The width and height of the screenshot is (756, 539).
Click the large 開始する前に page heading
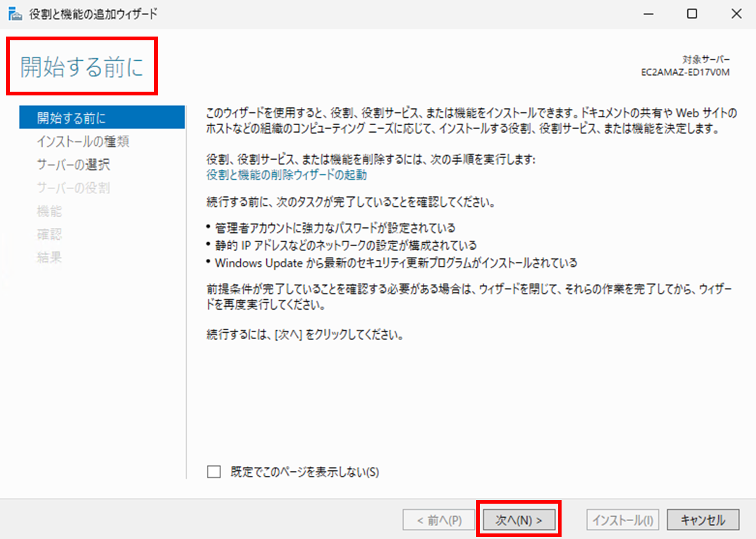point(82,67)
